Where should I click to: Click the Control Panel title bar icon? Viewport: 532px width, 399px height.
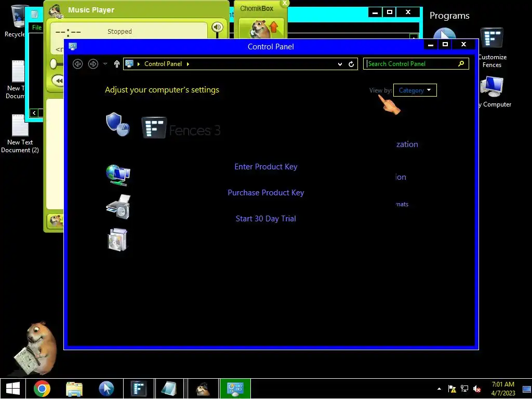coord(73,46)
